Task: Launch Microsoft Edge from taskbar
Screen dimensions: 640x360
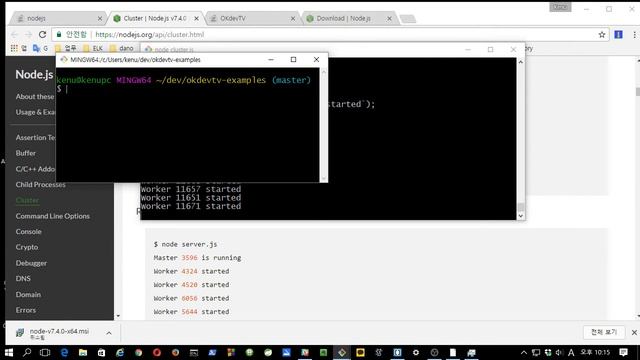Action: pos(64,352)
